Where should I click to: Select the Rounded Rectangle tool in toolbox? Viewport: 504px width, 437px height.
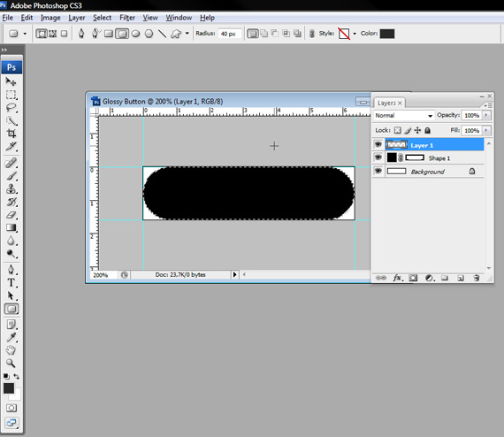click(x=11, y=309)
